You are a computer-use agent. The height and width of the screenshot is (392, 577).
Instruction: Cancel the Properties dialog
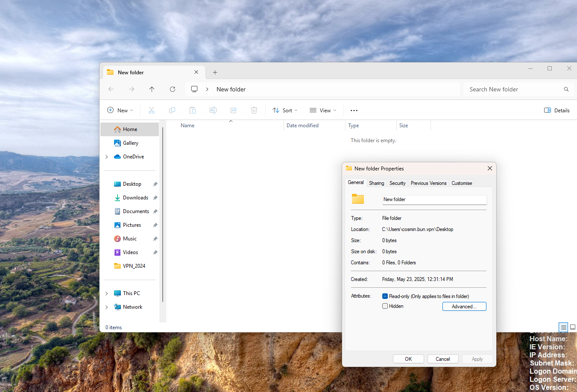pos(443,359)
